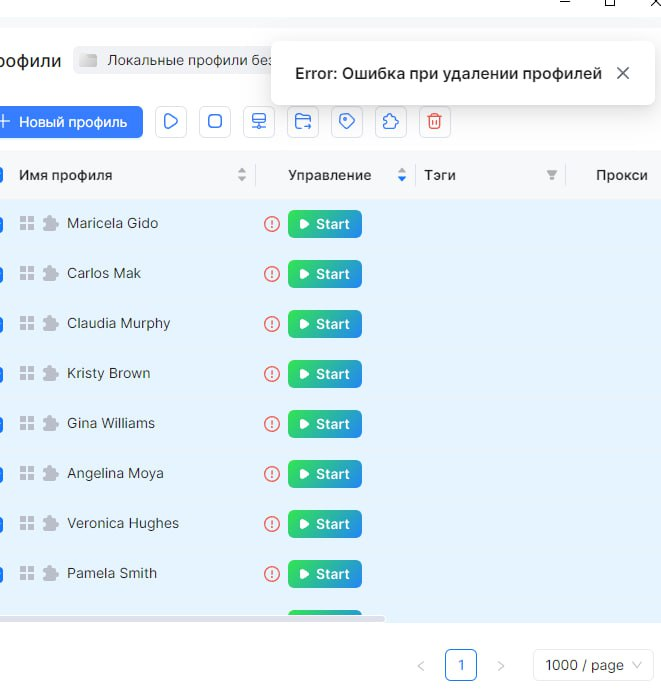
Task: Open the Тэги column filter
Action: pyautogui.click(x=552, y=175)
